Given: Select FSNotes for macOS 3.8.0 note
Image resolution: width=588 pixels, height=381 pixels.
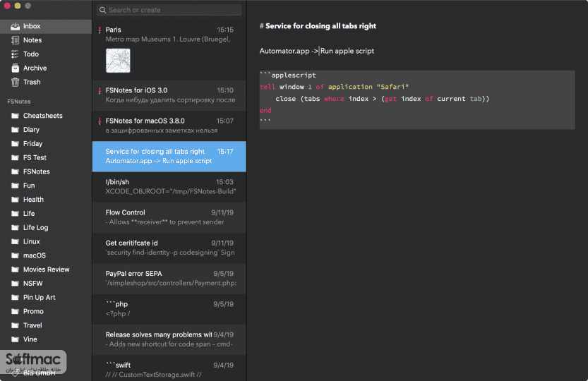Looking at the screenshot, I should point(169,126).
